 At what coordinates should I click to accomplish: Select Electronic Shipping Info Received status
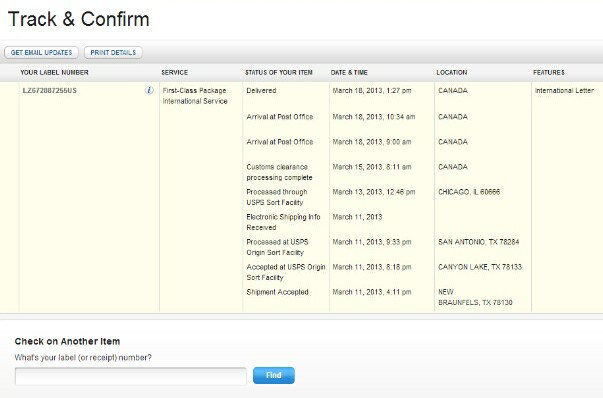pos(283,222)
